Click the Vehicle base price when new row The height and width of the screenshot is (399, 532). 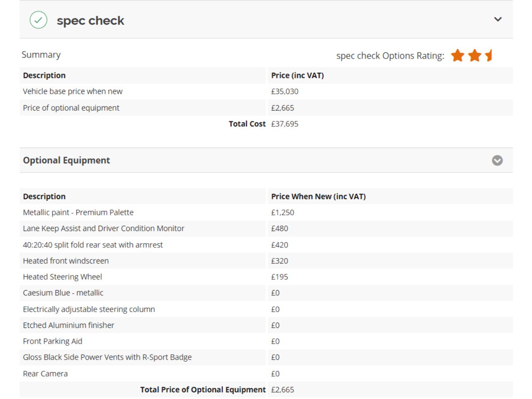coord(266,91)
